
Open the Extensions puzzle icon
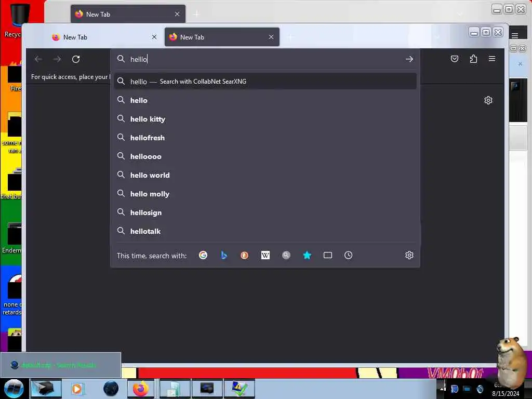[473, 59]
